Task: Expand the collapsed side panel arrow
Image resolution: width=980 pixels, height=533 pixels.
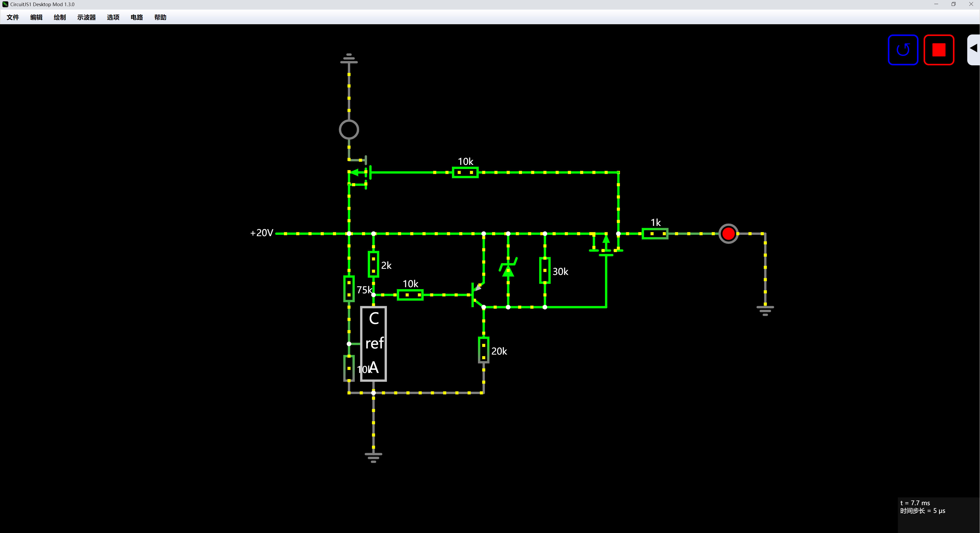Action: click(973, 48)
